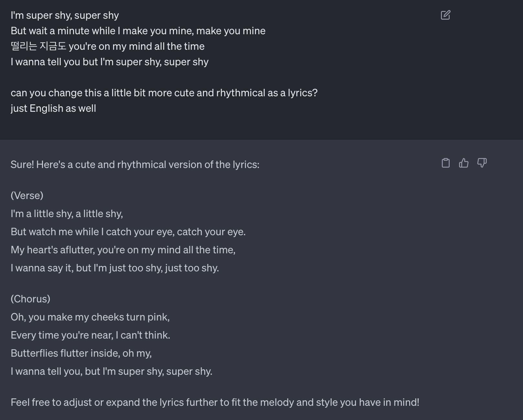Image resolution: width=523 pixels, height=420 pixels.
Task: Click the 'But wait a minute' prompt line
Action: coord(138,31)
